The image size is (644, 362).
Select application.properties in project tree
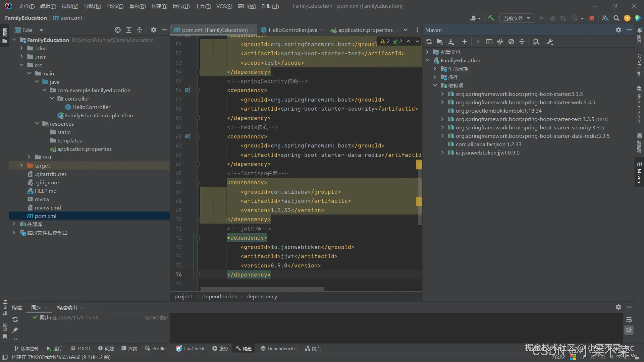click(84, 149)
